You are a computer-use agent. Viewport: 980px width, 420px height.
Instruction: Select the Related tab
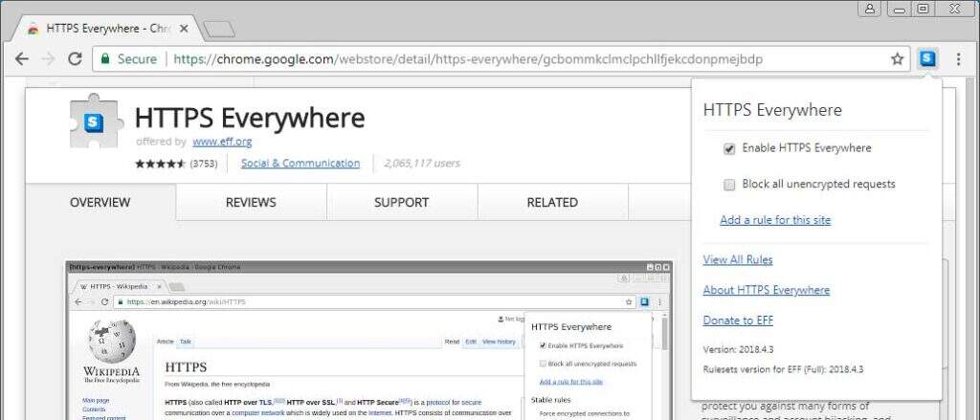coord(552,202)
